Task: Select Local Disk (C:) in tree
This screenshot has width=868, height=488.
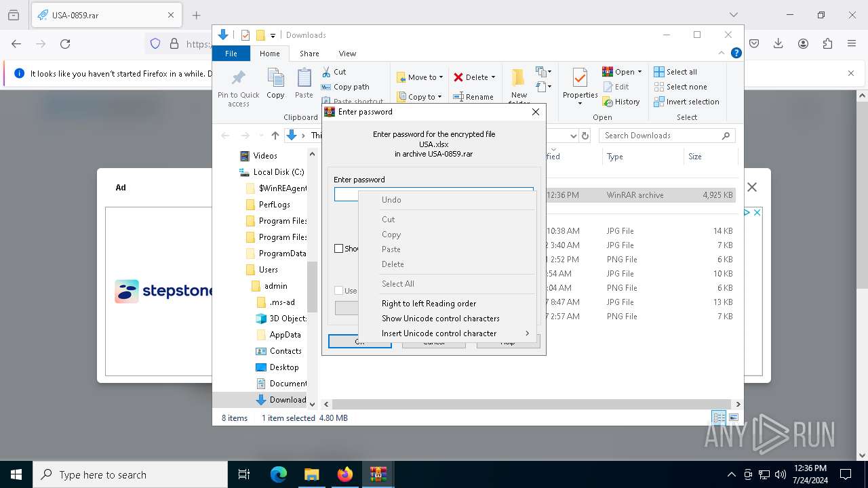Action: tap(278, 172)
